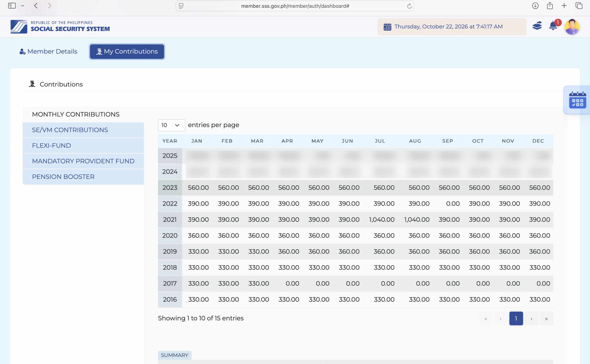Click the 2019 JAN value 330.00
The image size is (590, 364).
click(198, 252)
